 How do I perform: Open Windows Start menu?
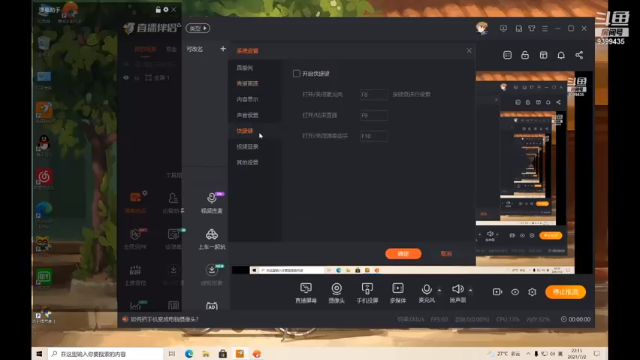tap(39, 354)
